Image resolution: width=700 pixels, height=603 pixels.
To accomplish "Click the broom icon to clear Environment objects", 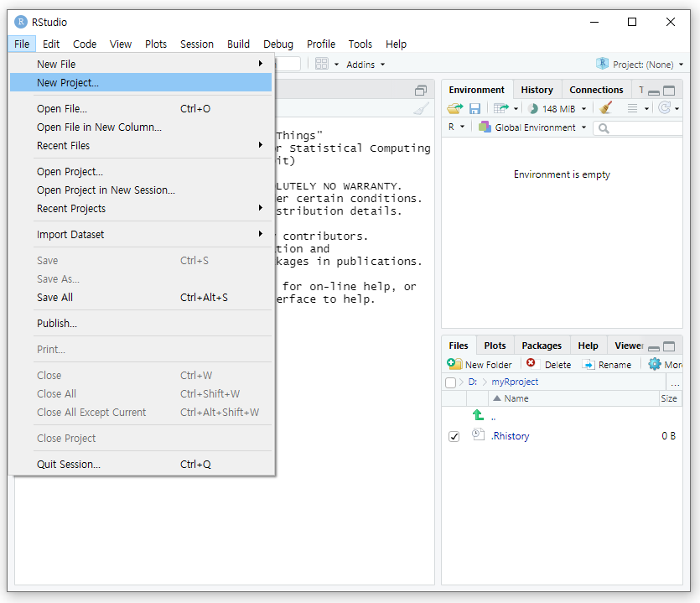I will [x=606, y=107].
